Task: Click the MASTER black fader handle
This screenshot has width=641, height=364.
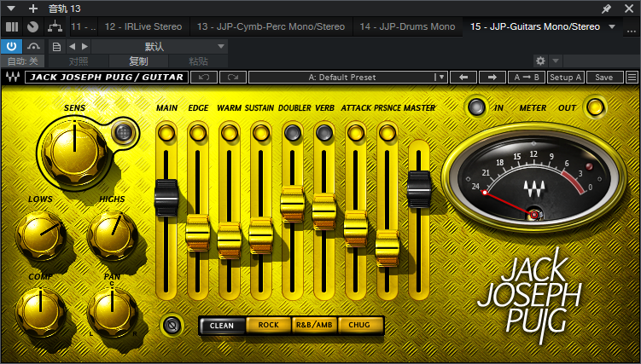Action: coord(419,189)
